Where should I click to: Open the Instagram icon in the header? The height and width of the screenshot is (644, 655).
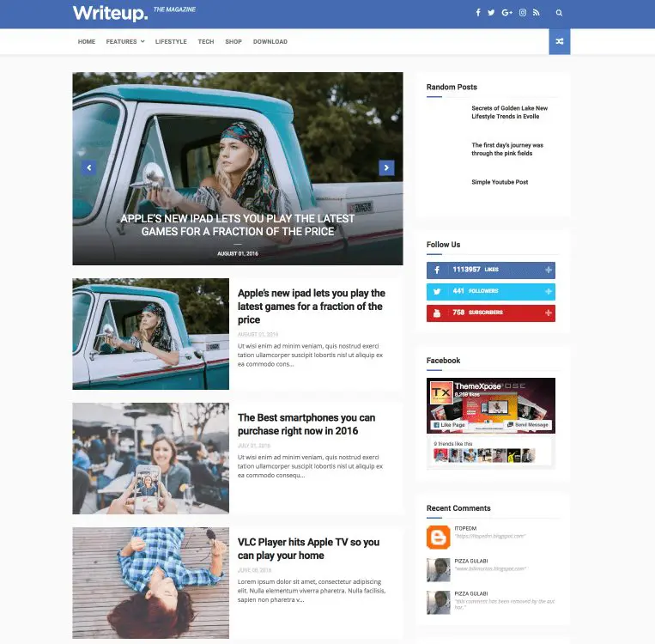click(x=523, y=13)
